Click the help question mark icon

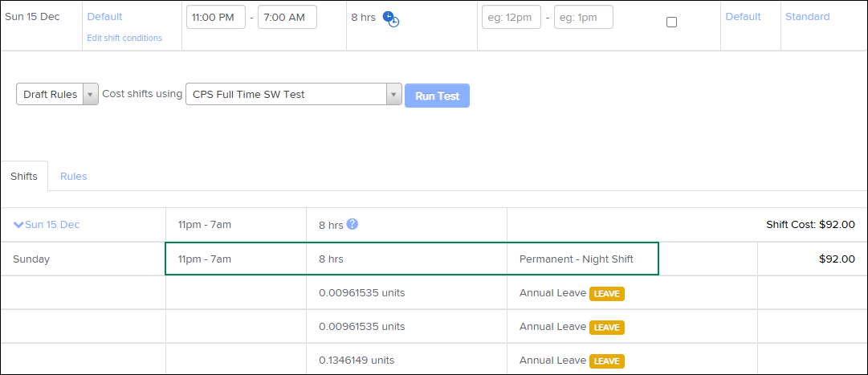[352, 224]
